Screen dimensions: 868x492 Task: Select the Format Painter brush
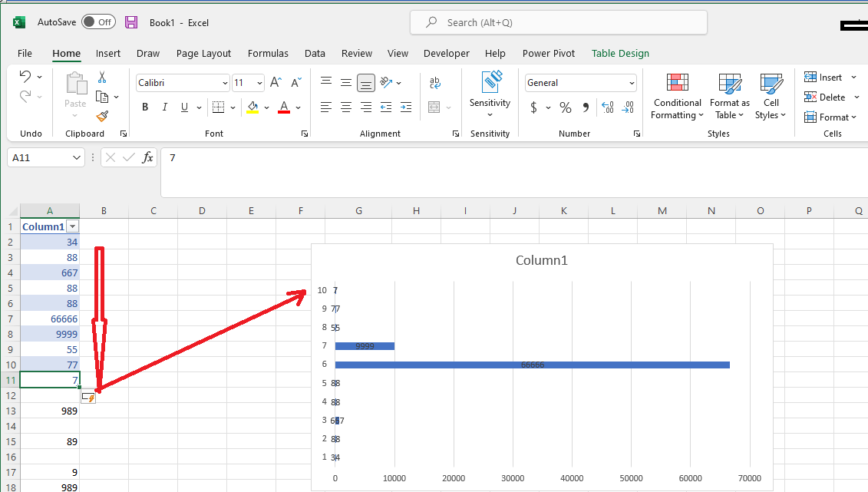click(102, 116)
